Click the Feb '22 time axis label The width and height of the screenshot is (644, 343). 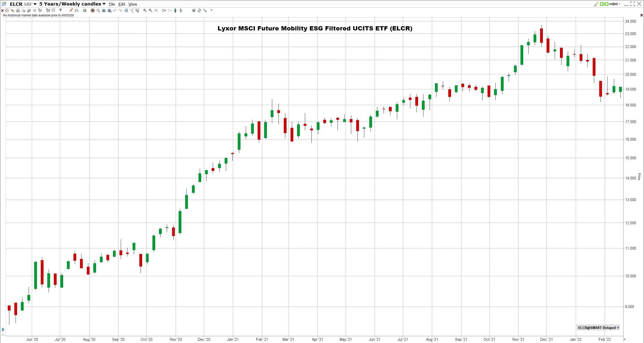tap(605, 339)
